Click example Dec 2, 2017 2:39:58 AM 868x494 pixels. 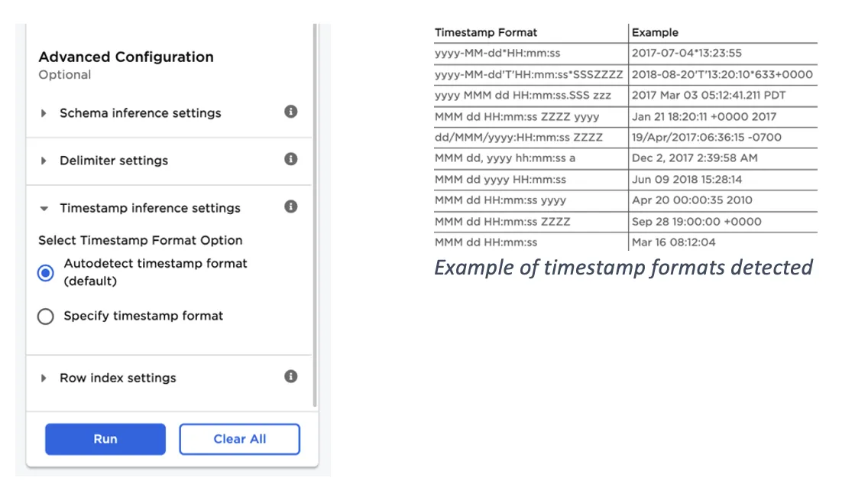[695, 158]
